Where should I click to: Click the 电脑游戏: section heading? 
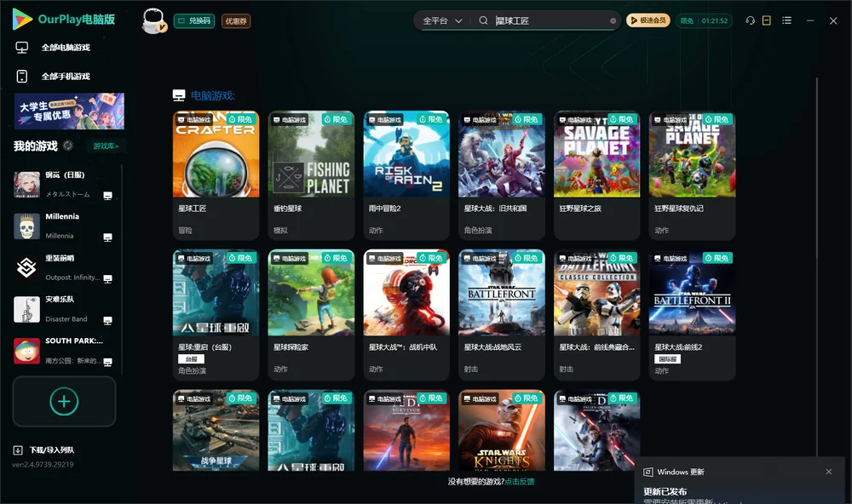tap(212, 95)
